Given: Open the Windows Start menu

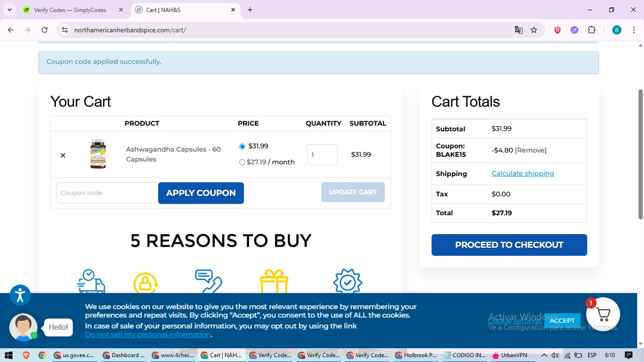Looking at the screenshot, I should pyautogui.click(x=9, y=355).
